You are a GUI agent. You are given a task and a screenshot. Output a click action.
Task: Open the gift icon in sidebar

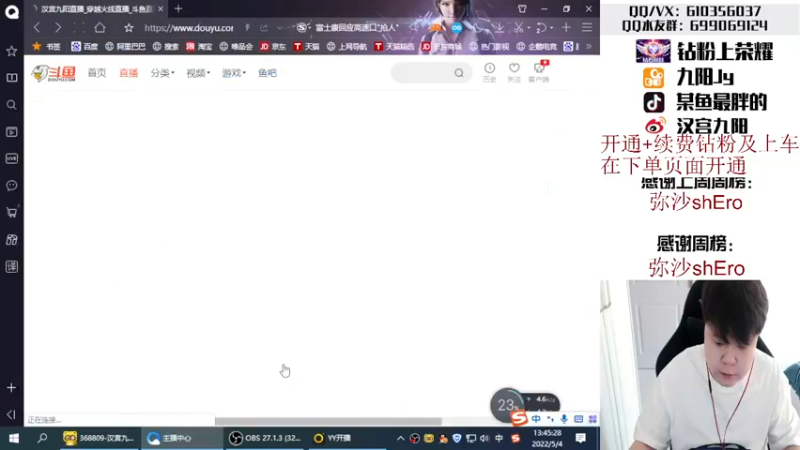coord(12,240)
